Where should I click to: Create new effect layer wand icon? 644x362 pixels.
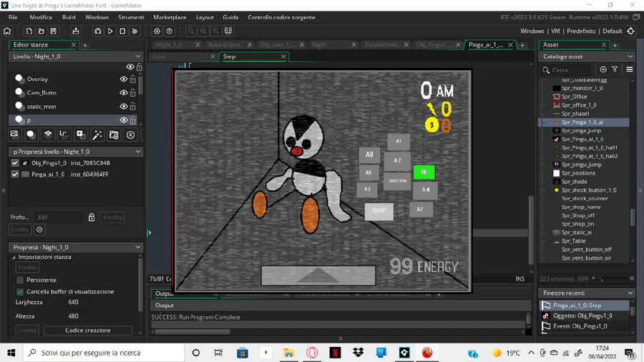97,134
